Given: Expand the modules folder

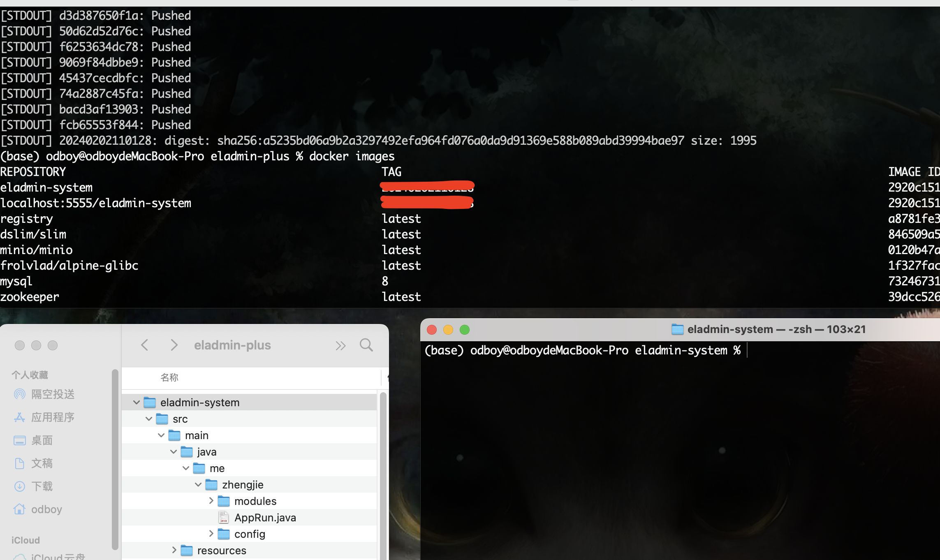Looking at the screenshot, I should (211, 500).
